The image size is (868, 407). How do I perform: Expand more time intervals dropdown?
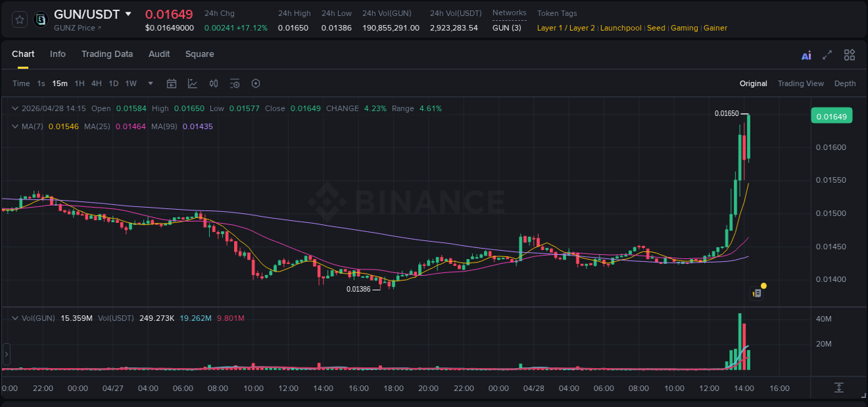(151, 83)
